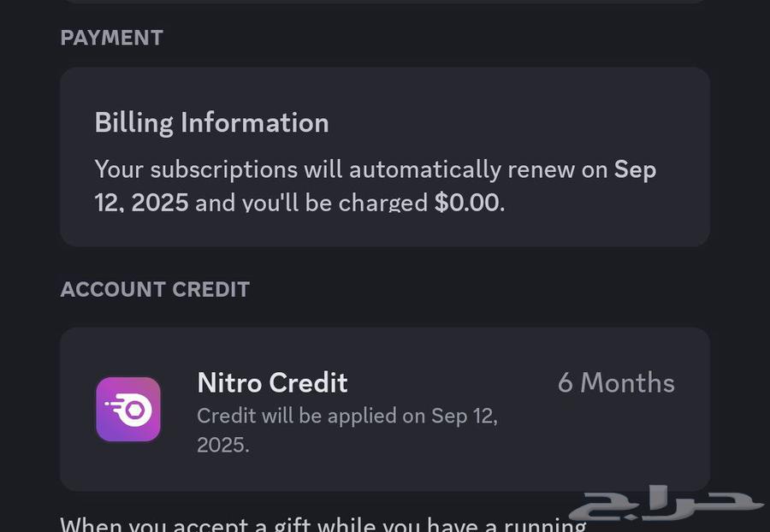The height and width of the screenshot is (532, 770).
Task: Click the ACCOUNT CREDIT section header
Action: coord(155,289)
